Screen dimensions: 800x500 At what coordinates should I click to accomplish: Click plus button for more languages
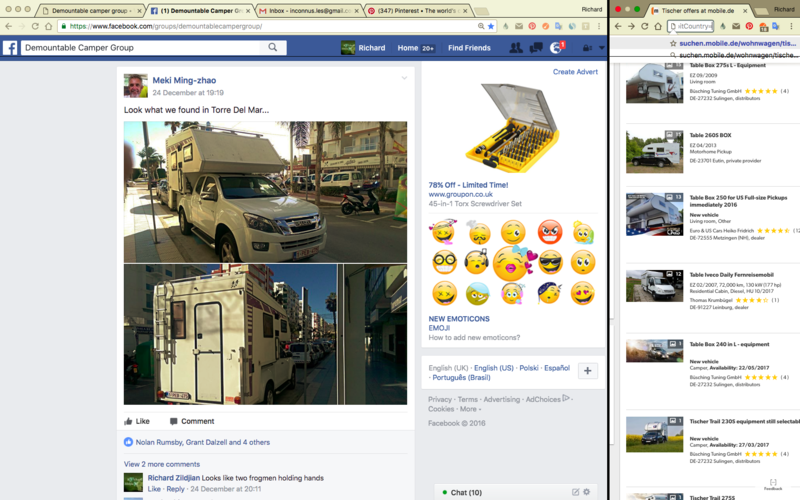coord(588,371)
